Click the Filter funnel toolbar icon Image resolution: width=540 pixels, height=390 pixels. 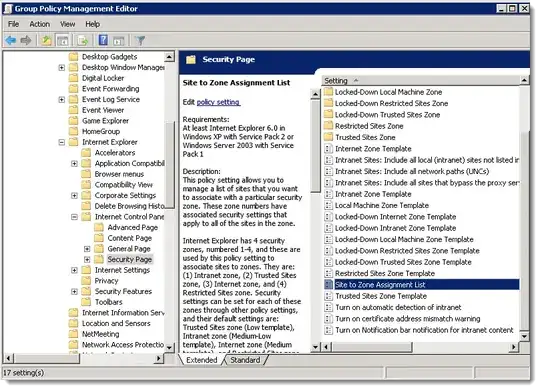(x=140, y=40)
